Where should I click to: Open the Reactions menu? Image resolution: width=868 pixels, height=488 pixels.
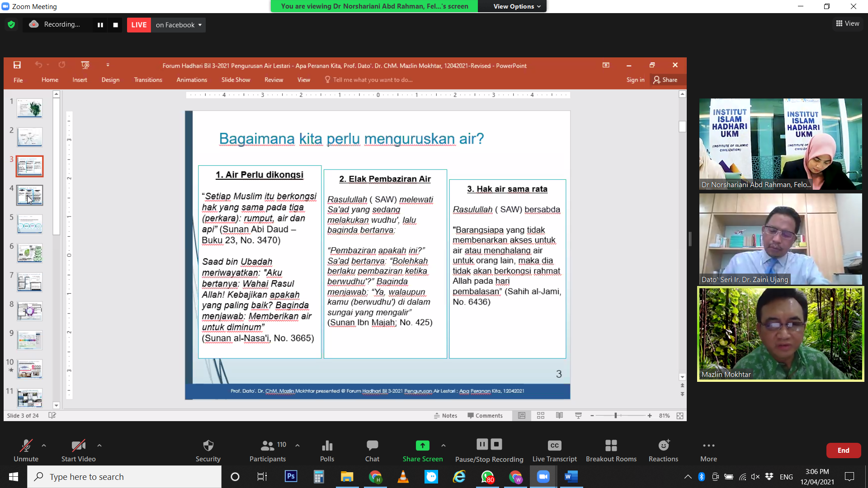click(x=663, y=450)
